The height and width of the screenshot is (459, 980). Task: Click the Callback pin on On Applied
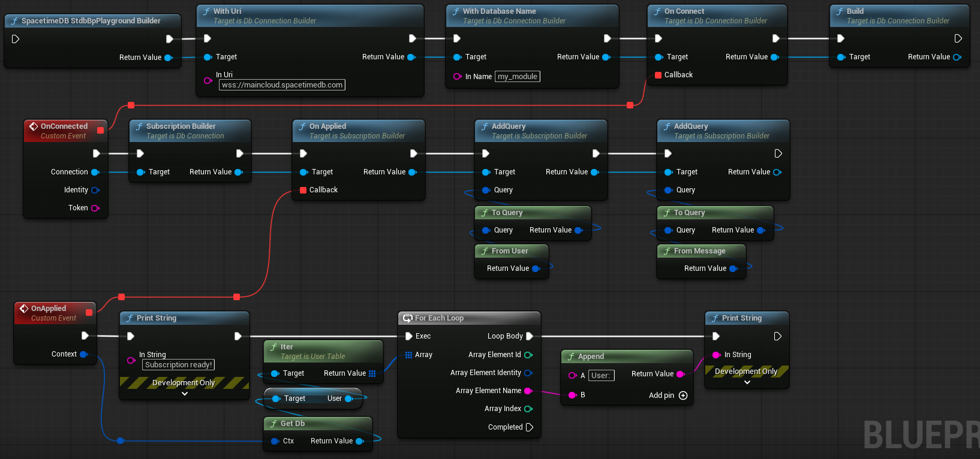pyautogui.click(x=303, y=190)
